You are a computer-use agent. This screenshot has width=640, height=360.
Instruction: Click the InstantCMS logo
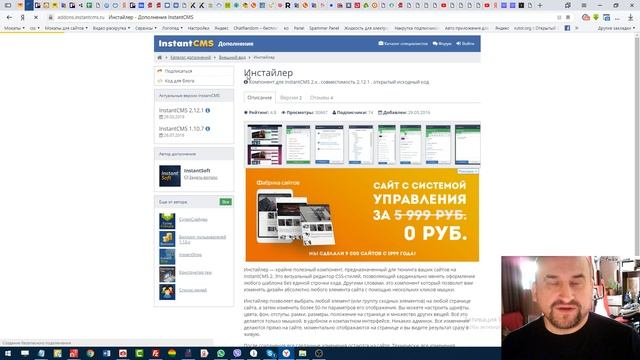pyautogui.click(x=186, y=44)
